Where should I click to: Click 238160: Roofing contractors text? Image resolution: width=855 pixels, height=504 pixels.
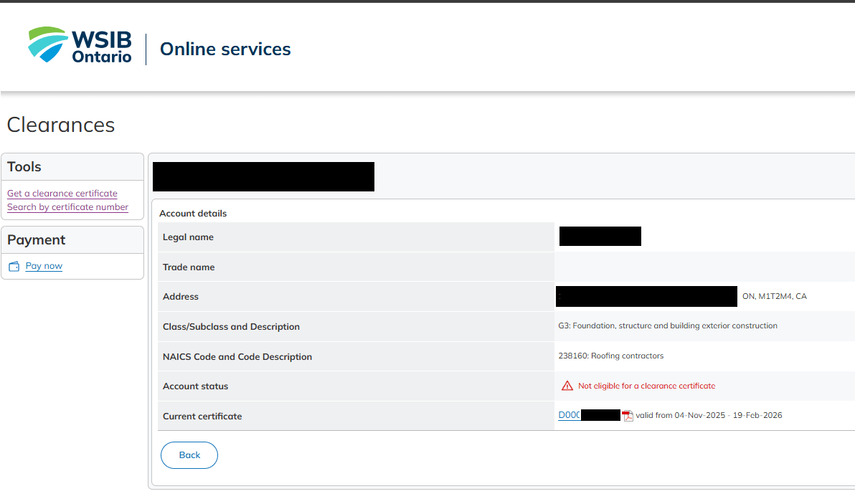[610, 356]
